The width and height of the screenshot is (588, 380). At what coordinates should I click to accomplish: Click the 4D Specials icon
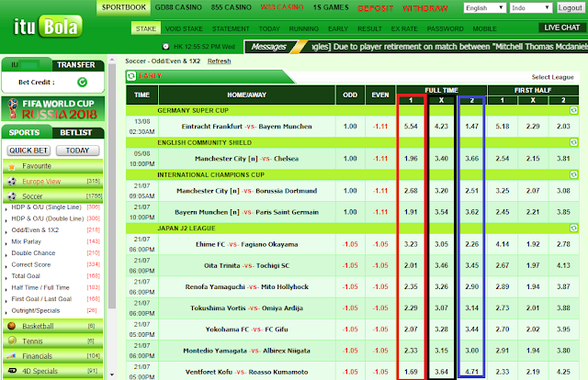[x=12, y=371]
